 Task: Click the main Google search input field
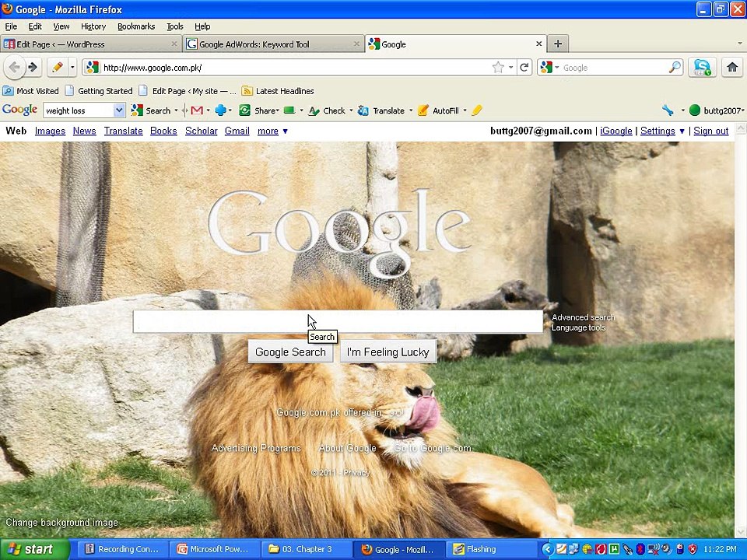tap(338, 321)
